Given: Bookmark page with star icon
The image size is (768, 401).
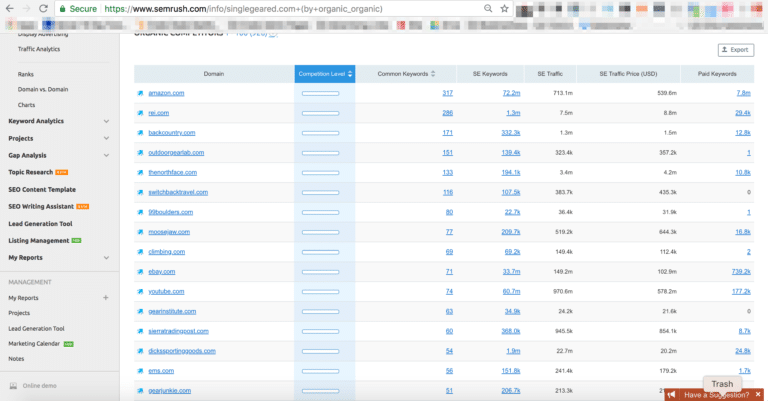Looking at the screenshot, I should [x=504, y=8].
